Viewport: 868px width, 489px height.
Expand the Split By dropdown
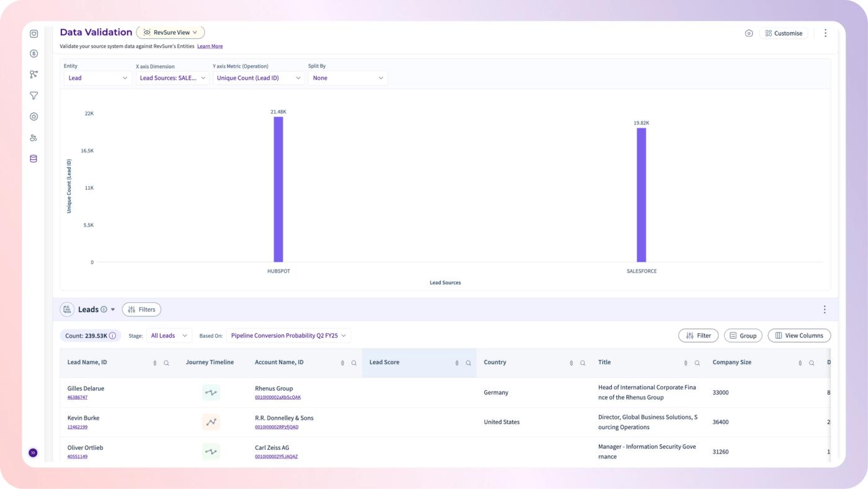tap(348, 78)
